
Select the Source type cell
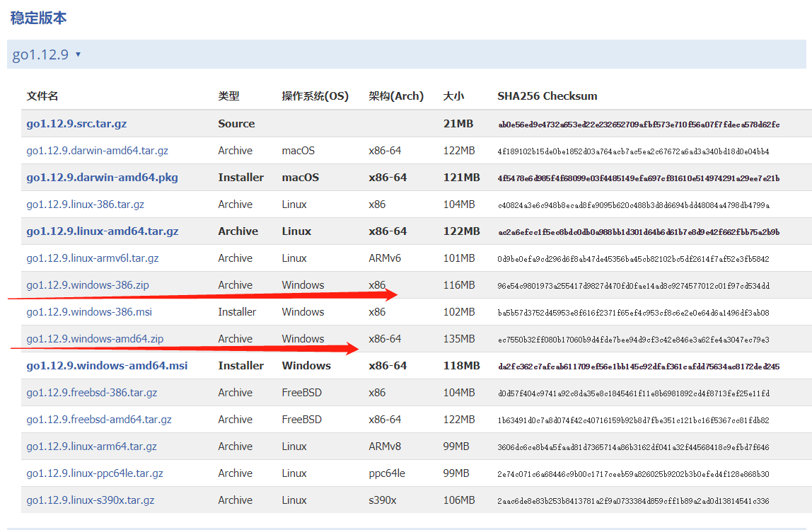point(237,124)
